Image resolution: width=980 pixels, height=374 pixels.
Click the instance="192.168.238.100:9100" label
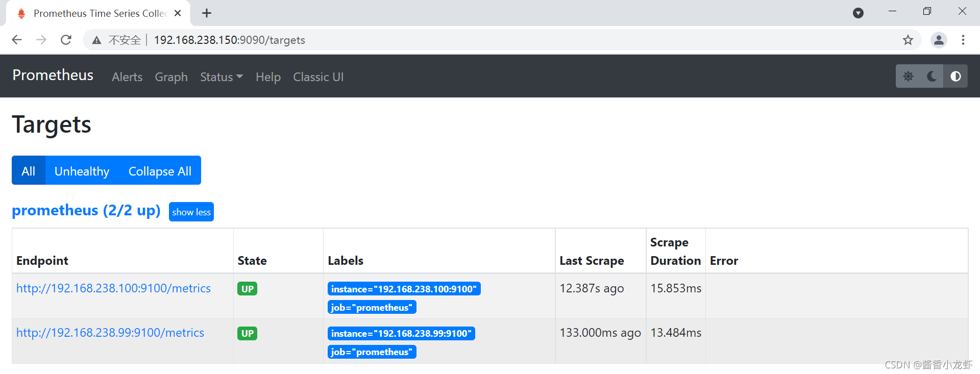[x=404, y=289]
